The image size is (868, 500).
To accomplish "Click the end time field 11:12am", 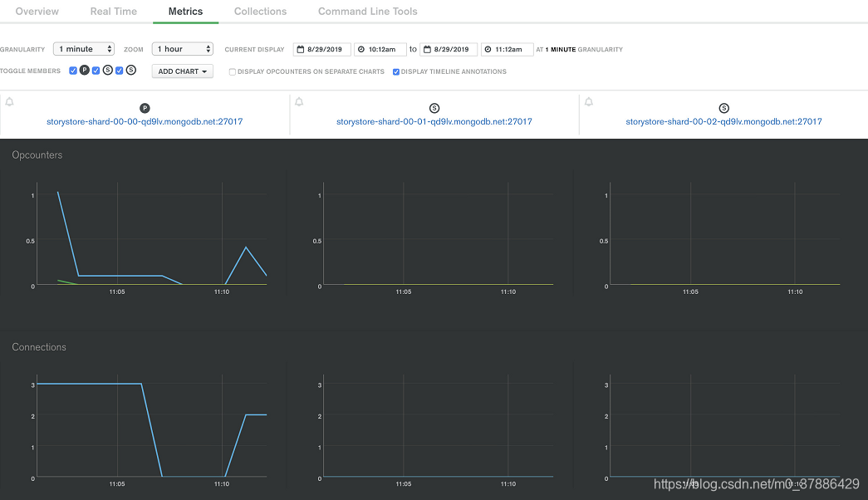I will click(x=507, y=49).
